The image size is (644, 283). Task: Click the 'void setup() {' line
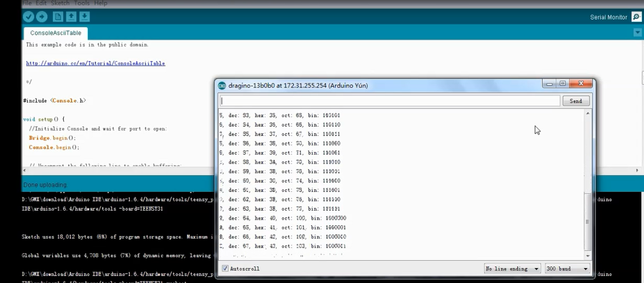point(44,119)
